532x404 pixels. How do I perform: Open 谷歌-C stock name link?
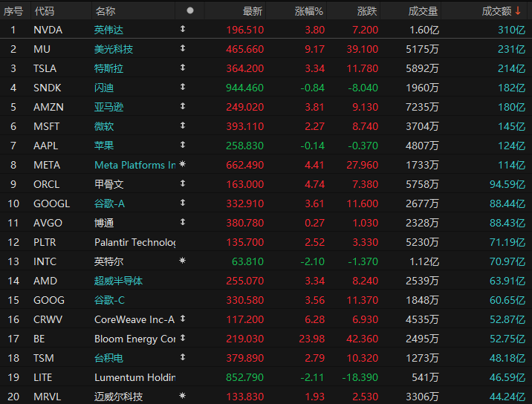coord(109,300)
